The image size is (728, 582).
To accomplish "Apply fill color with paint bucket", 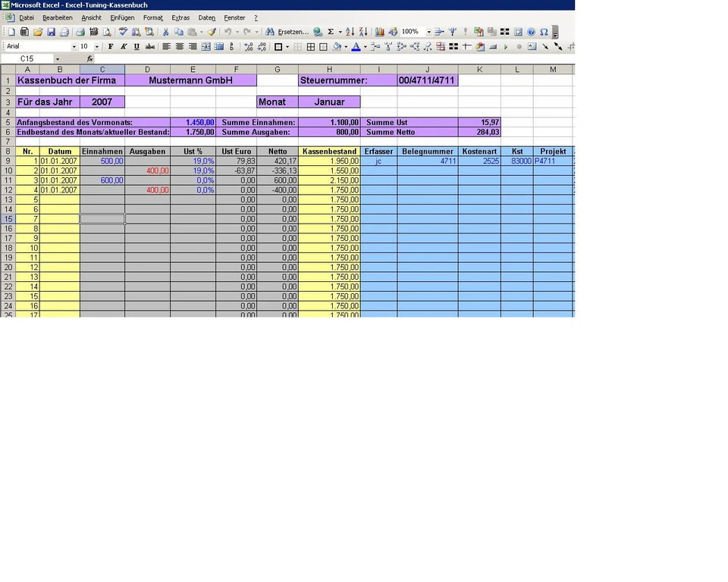I will tap(337, 46).
